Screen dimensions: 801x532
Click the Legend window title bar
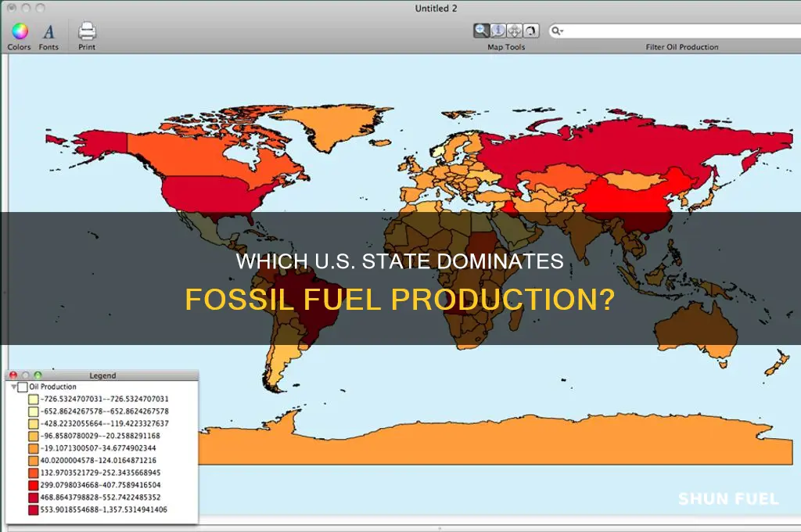[102, 375]
